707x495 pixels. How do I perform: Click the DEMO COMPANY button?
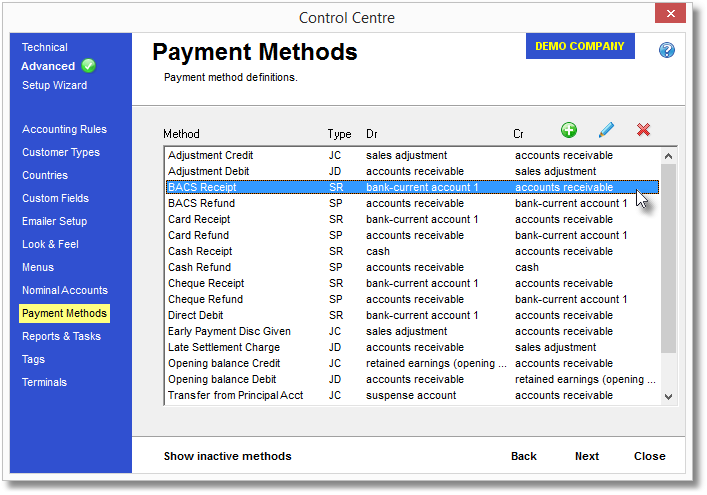(580, 46)
